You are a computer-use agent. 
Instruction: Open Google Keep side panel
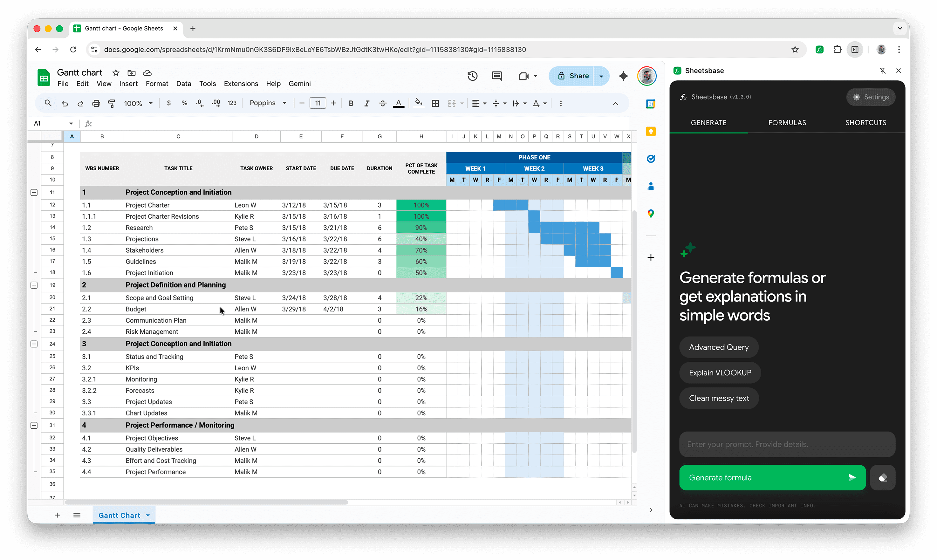pyautogui.click(x=651, y=131)
